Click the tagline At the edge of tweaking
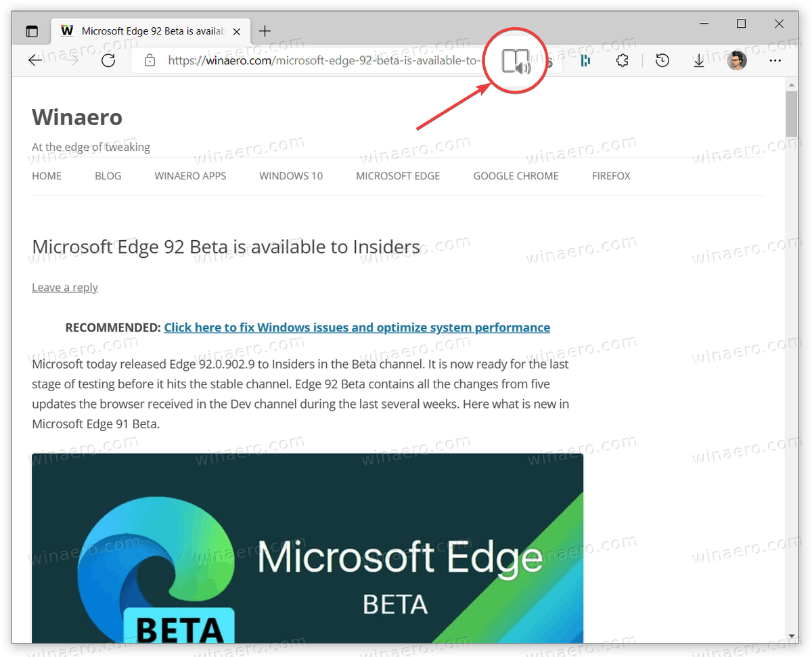This screenshot has height=657, width=812. point(91,147)
